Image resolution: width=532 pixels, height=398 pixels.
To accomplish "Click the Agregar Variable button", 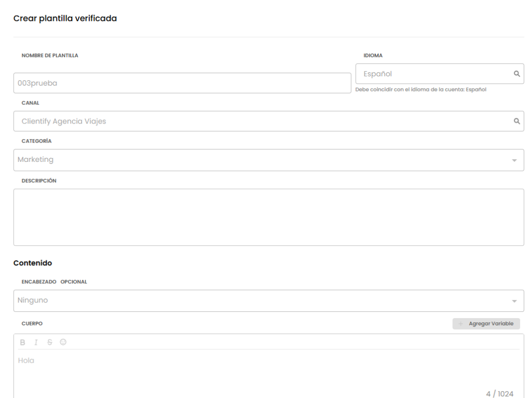I will tap(486, 323).
